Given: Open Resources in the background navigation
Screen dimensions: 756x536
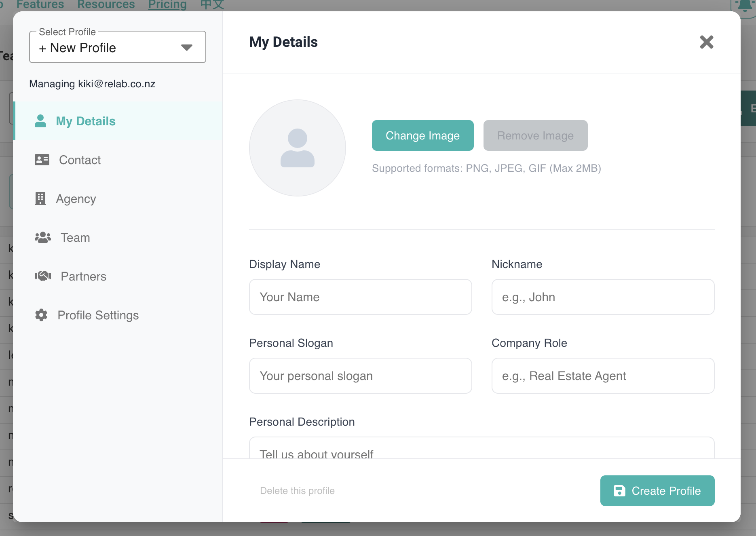Looking at the screenshot, I should (x=106, y=5).
